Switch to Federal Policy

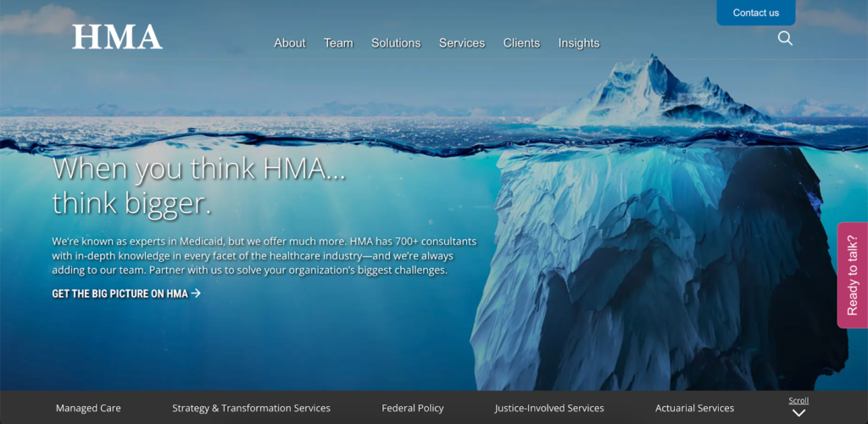[413, 409]
